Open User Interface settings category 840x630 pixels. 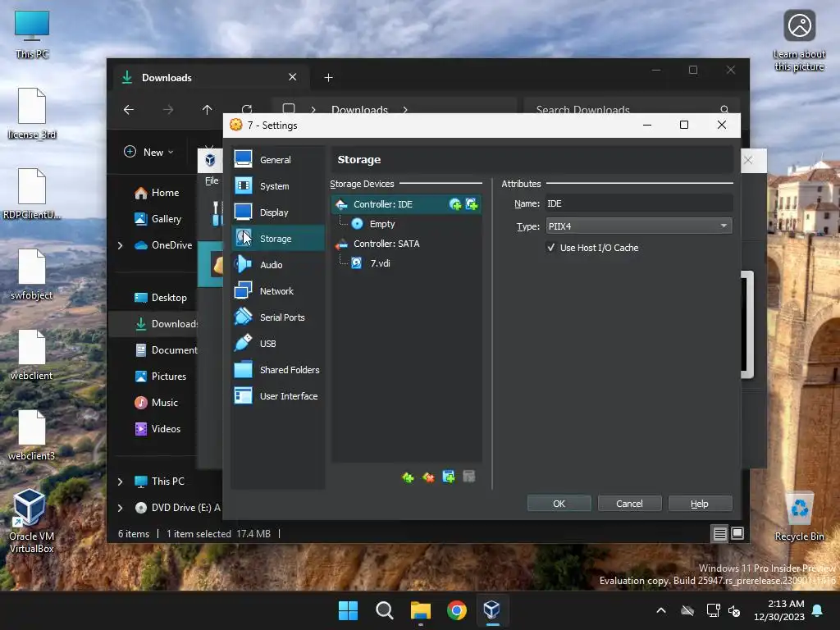tap(277, 396)
